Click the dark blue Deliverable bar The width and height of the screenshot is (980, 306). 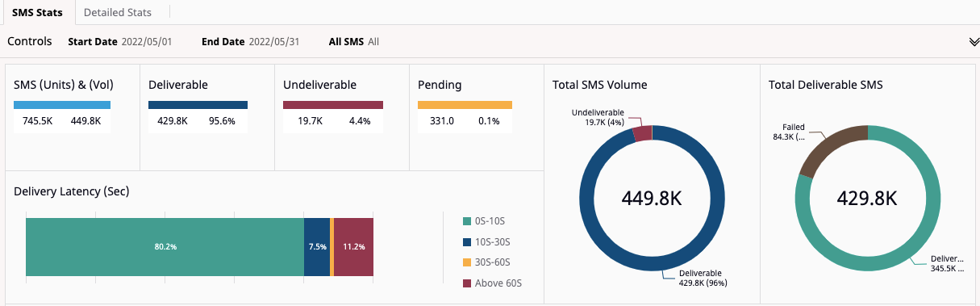tap(198, 105)
